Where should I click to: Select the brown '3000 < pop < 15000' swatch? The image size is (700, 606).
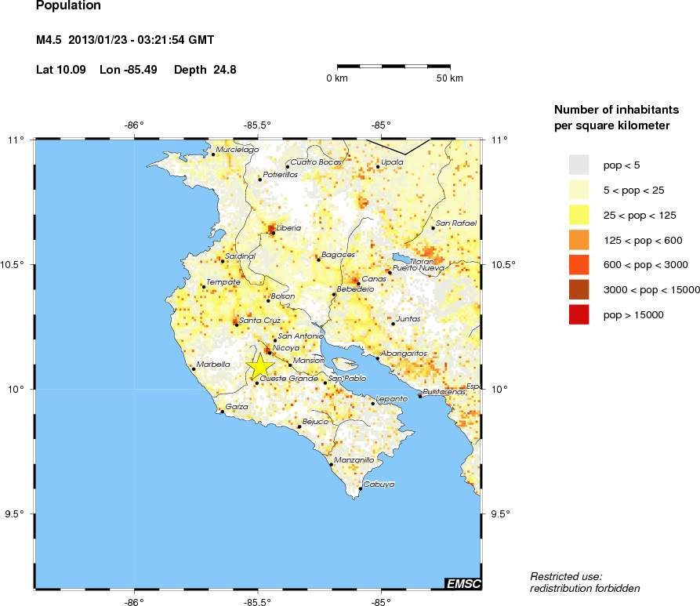(x=578, y=289)
